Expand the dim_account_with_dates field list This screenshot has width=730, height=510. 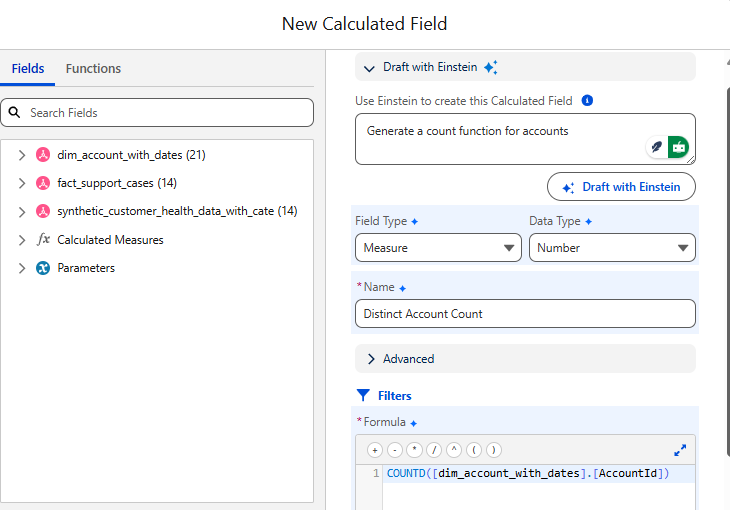(22, 155)
